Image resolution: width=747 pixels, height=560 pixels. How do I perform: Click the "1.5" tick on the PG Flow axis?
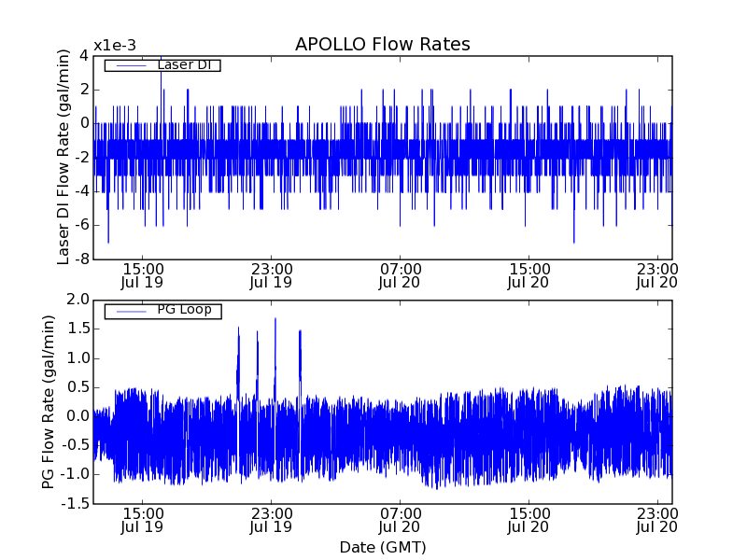coord(78,329)
